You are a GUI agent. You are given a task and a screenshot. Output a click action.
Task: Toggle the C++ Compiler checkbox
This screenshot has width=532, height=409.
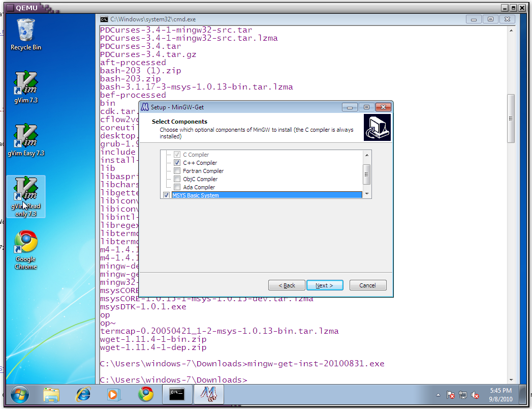click(177, 163)
